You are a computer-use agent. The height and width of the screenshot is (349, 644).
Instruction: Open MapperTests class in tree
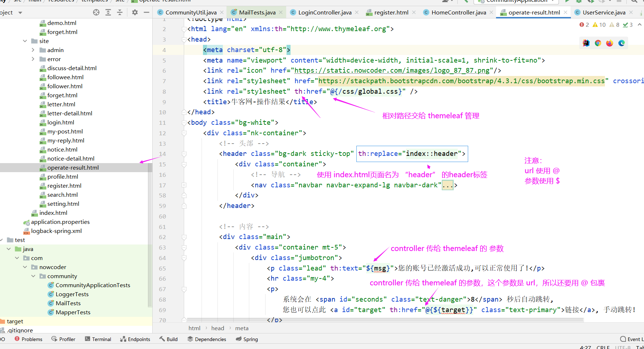[73, 312]
